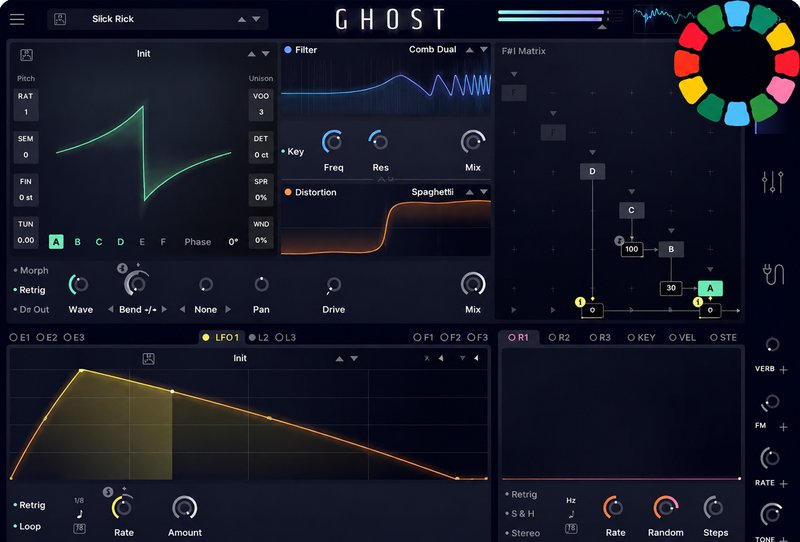Screen dimensions: 800x542
Task: Click the plus icon next to FM macro
Action: tap(784, 427)
